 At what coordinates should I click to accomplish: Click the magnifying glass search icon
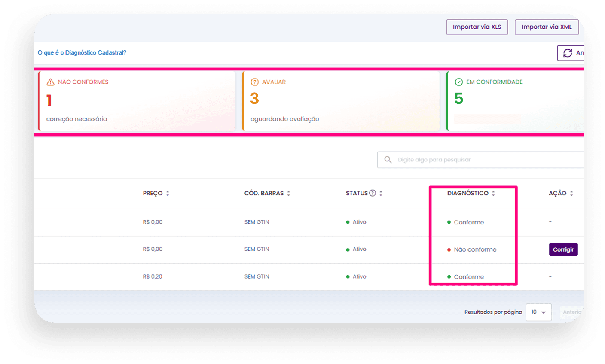tap(388, 160)
